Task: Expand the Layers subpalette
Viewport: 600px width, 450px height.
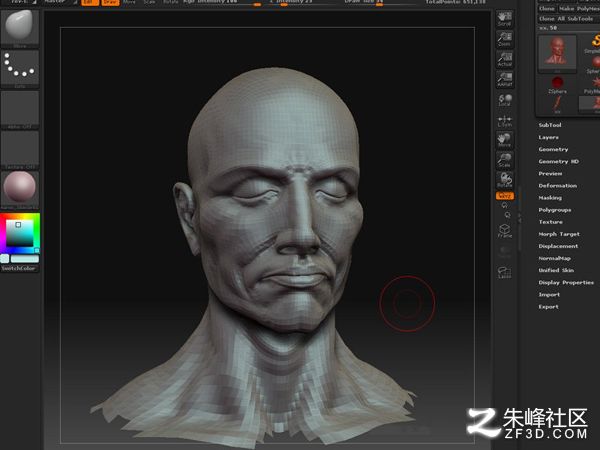Action: [548, 137]
